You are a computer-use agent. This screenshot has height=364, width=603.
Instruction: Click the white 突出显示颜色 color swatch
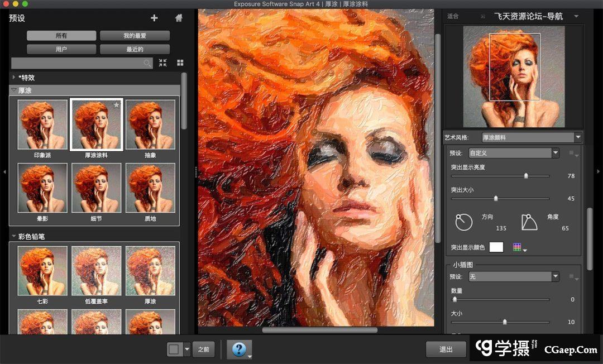point(496,247)
